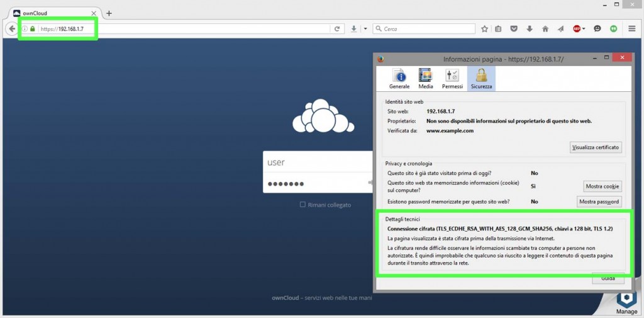The height and width of the screenshot is (318, 644).
Task: Click the ownCloud cloud logo
Action: [323, 116]
